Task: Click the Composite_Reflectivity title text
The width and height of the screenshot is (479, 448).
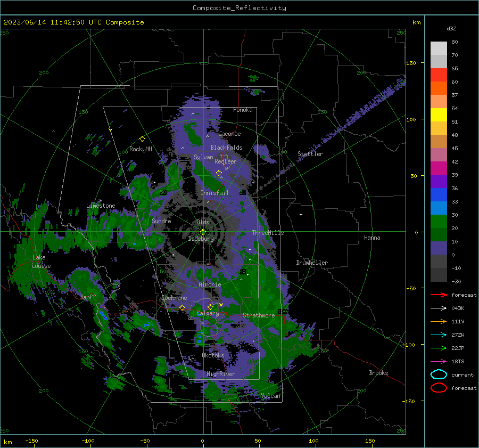Action: 240,8
